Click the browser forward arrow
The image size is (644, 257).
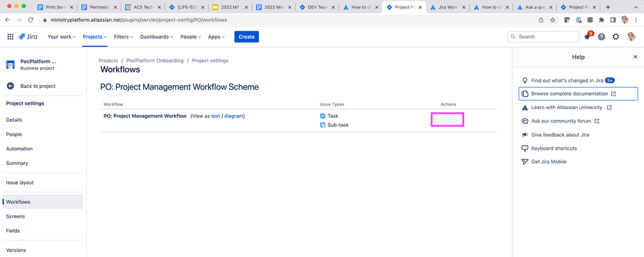pyautogui.click(x=19, y=20)
